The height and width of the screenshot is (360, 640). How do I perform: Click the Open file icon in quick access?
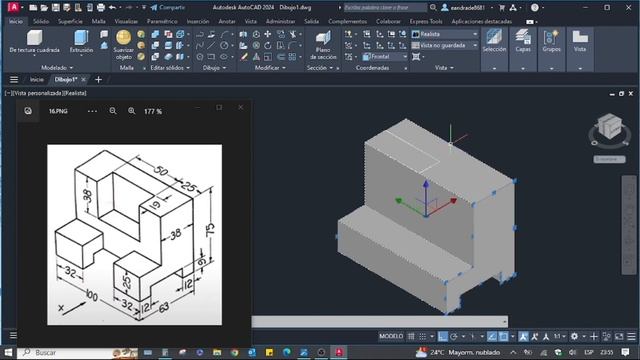click(44, 7)
